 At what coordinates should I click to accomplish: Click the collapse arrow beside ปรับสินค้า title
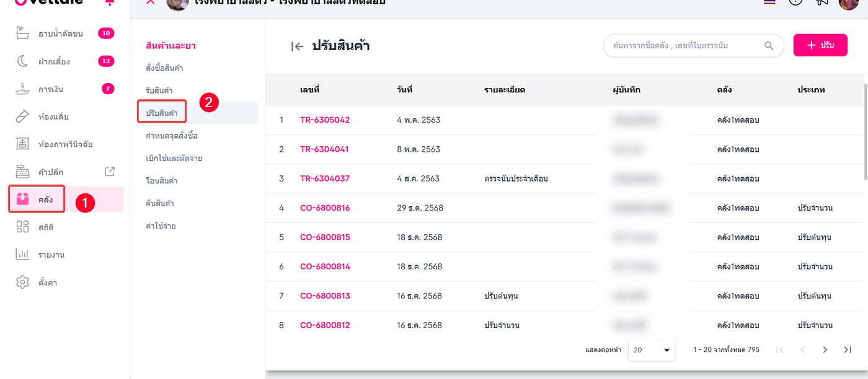click(x=297, y=46)
